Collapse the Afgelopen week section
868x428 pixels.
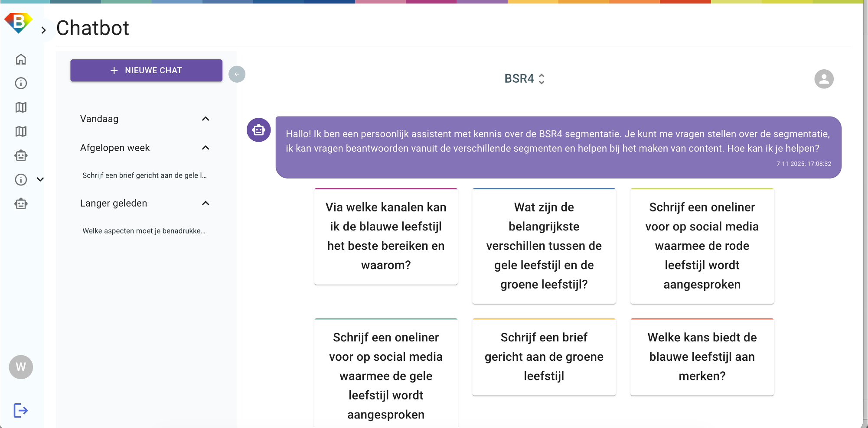pos(206,148)
